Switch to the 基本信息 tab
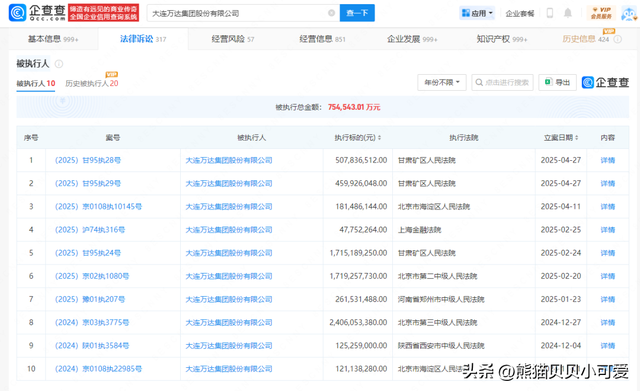This screenshot has height=391, width=640. (53, 39)
